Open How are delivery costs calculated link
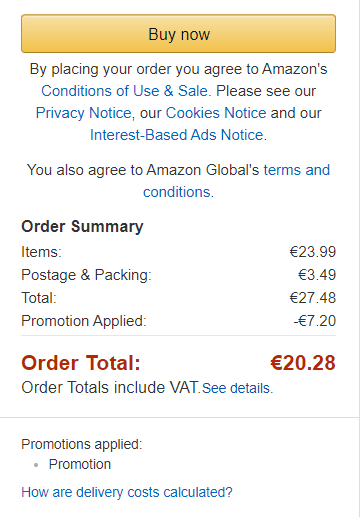 coord(127,492)
